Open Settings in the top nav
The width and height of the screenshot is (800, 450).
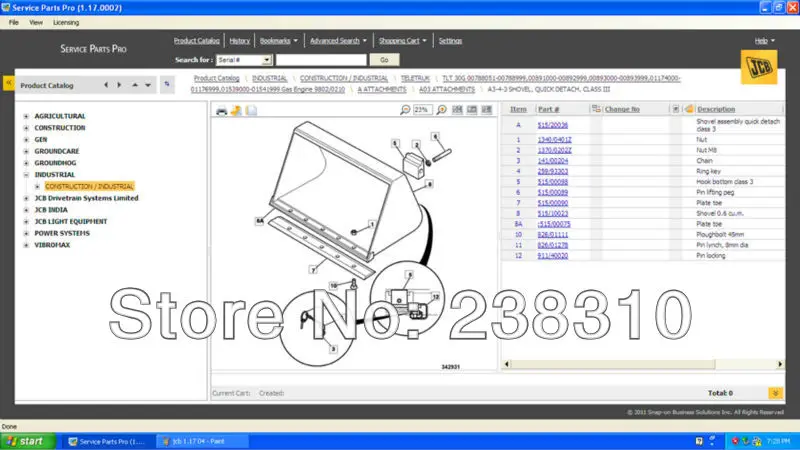pos(450,41)
